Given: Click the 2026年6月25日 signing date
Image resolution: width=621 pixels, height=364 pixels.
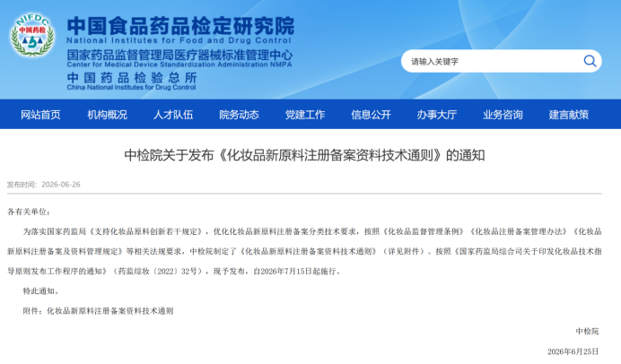Looking at the screenshot, I should (x=573, y=351).
